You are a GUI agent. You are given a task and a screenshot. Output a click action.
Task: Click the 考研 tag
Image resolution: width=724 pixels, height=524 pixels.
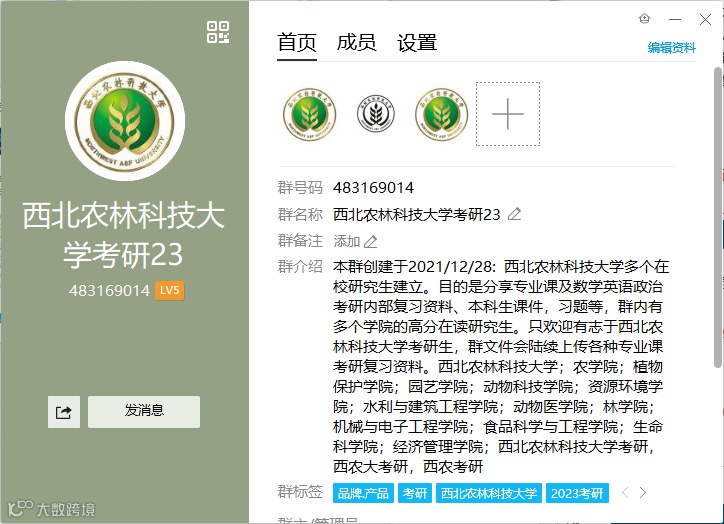415,494
